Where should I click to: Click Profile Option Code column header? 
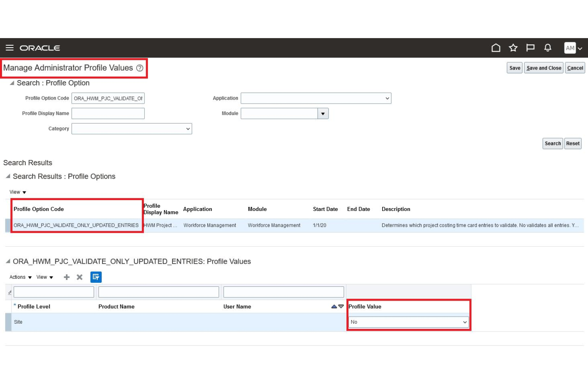click(x=39, y=209)
